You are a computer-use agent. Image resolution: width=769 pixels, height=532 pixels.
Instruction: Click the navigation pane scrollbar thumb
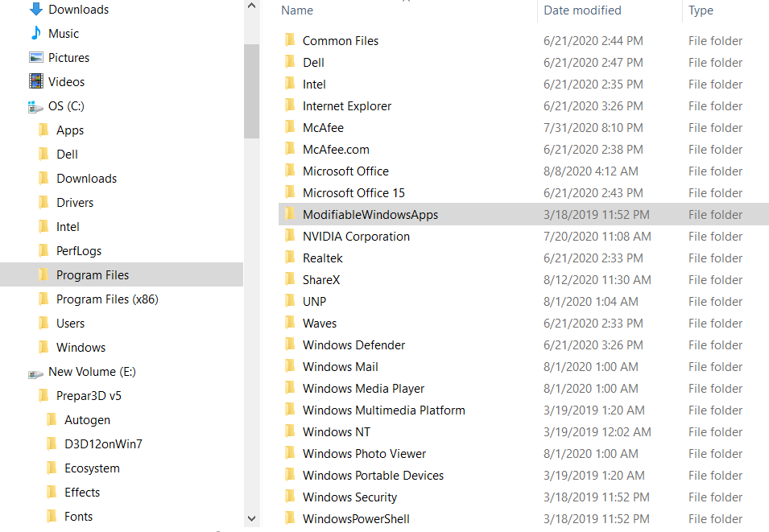[251, 91]
